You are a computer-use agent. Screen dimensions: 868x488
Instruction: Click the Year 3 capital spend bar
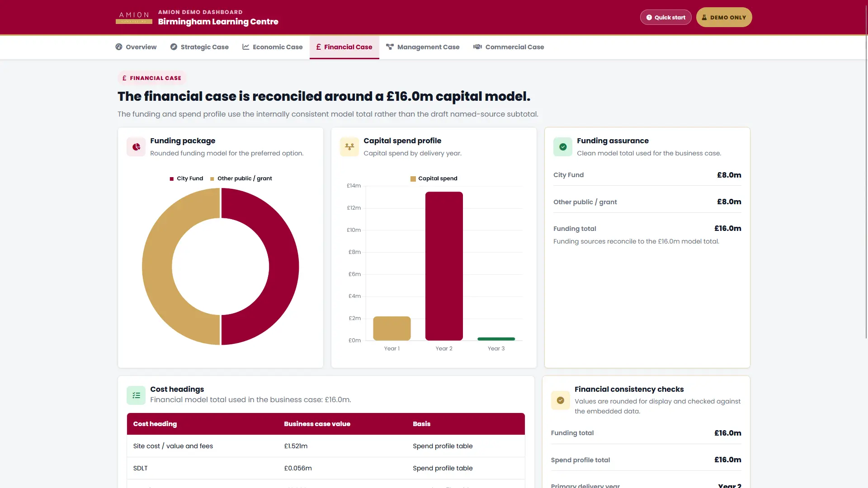coord(496,339)
